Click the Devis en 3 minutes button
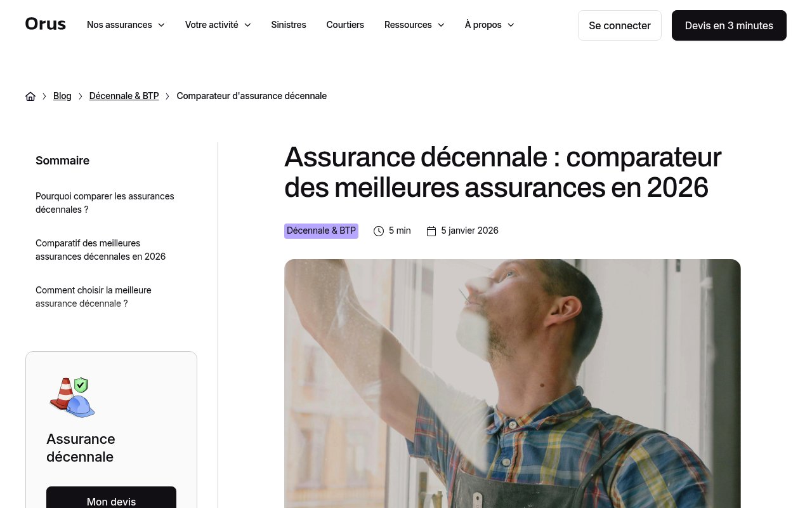812x508 pixels. click(729, 25)
